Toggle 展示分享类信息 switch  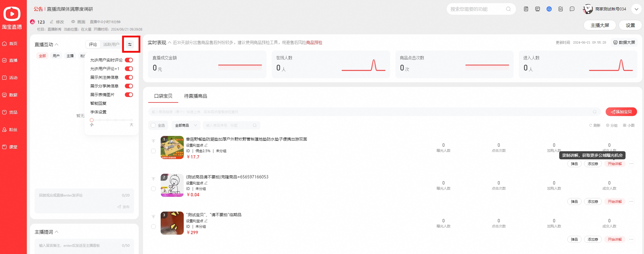(129, 86)
